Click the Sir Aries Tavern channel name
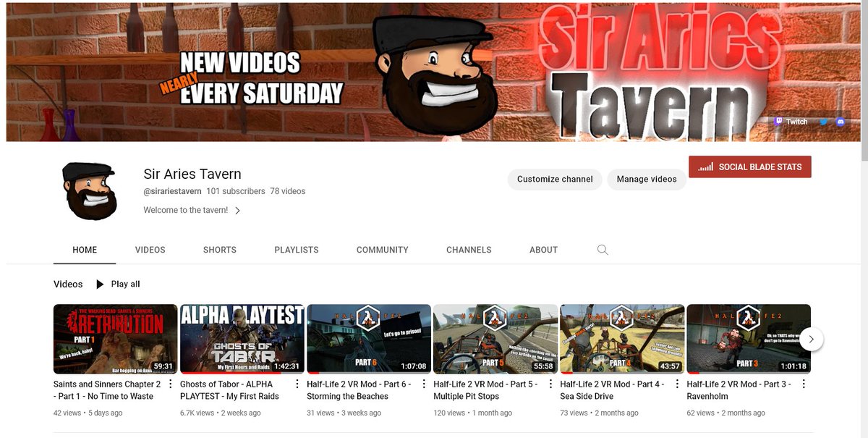868x438 pixels. (192, 174)
